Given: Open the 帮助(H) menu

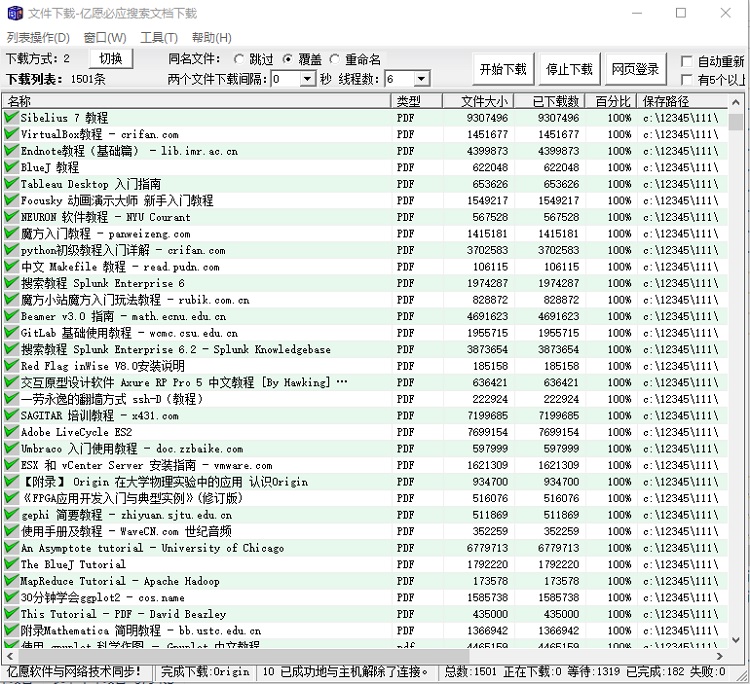Looking at the screenshot, I should point(211,37).
